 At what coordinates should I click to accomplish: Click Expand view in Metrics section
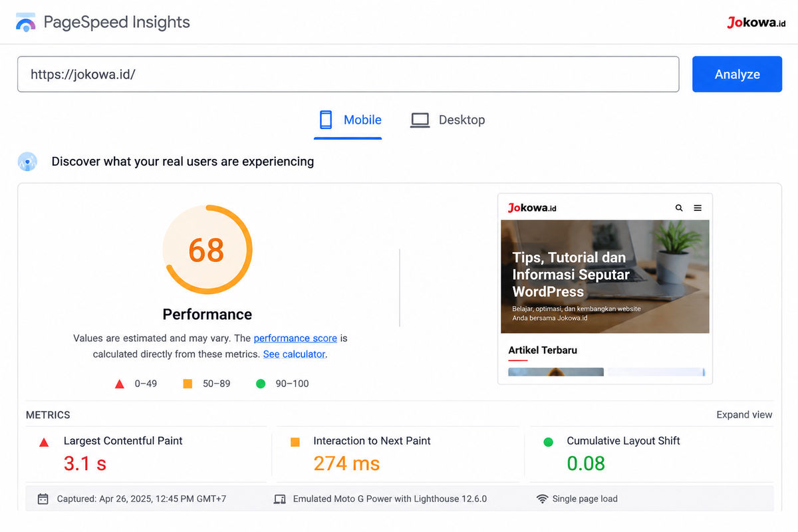[x=744, y=415]
